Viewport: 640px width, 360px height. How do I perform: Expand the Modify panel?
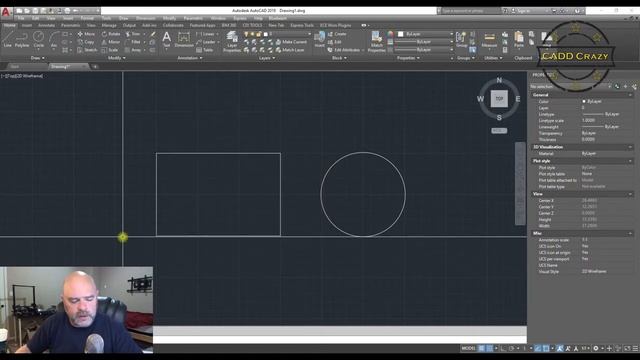[x=116, y=58]
